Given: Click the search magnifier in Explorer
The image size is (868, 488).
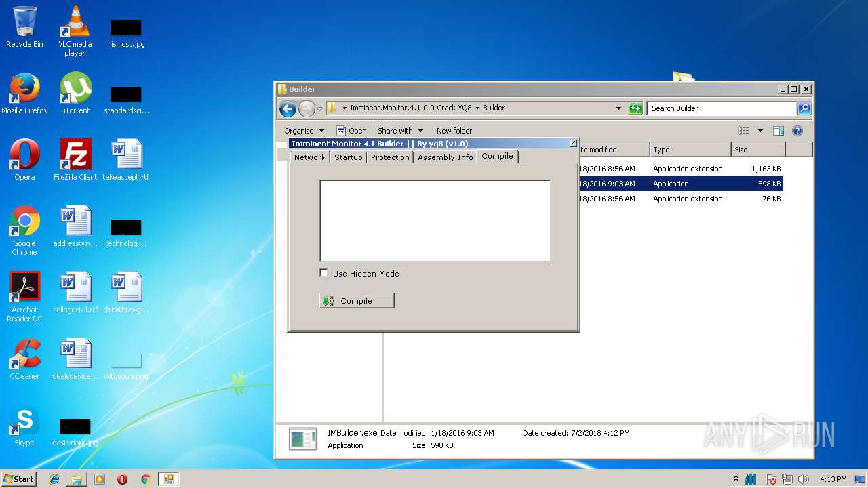Looking at the screenshot, I should (x=804, y=108).
